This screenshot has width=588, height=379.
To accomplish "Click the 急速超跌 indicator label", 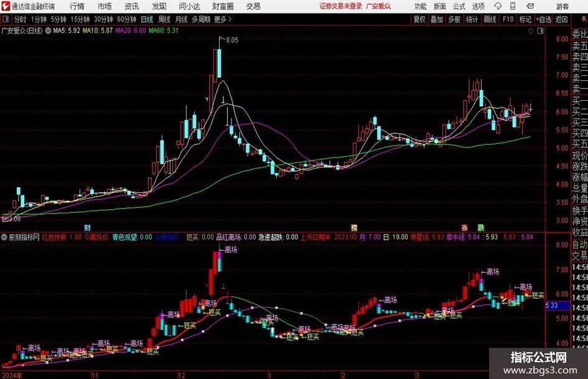I will click(271, 237).
